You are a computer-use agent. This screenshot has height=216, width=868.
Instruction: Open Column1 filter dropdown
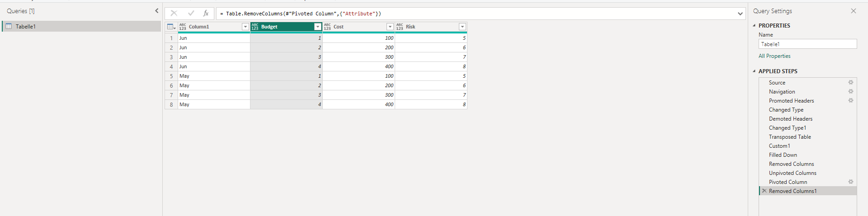tap(245, 27)
